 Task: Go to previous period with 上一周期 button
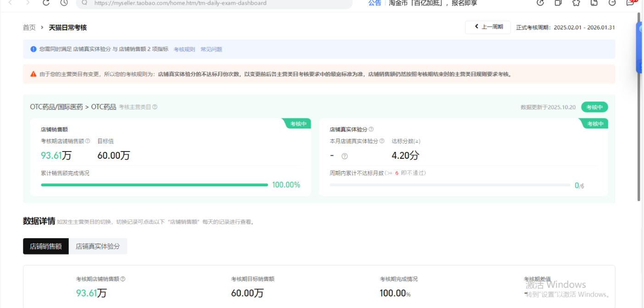[487, 27]
